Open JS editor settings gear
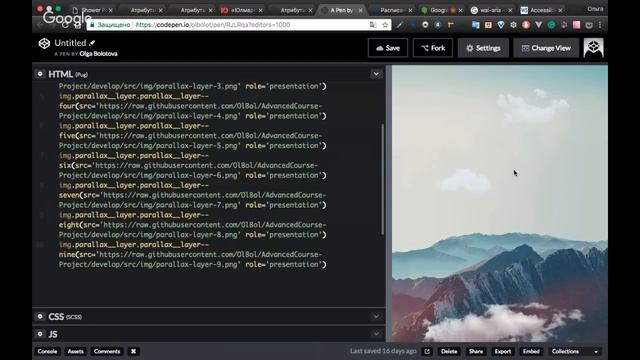Image resolution: width=640 pixels, height=360 pixels. tap(40, 334)
